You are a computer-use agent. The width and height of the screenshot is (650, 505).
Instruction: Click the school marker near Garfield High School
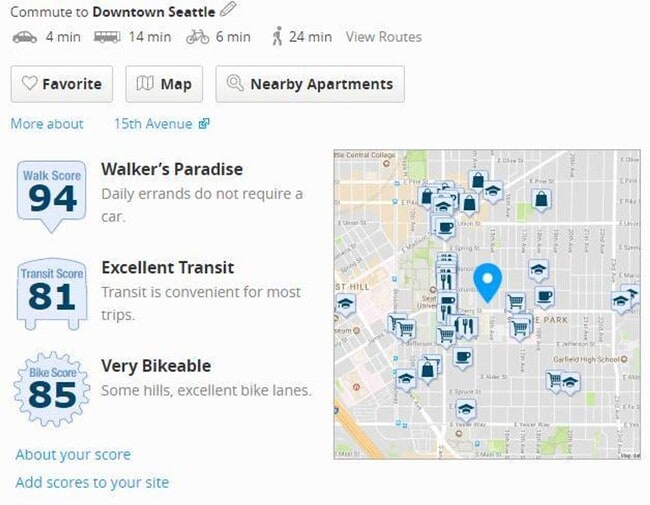pos(570,383)
